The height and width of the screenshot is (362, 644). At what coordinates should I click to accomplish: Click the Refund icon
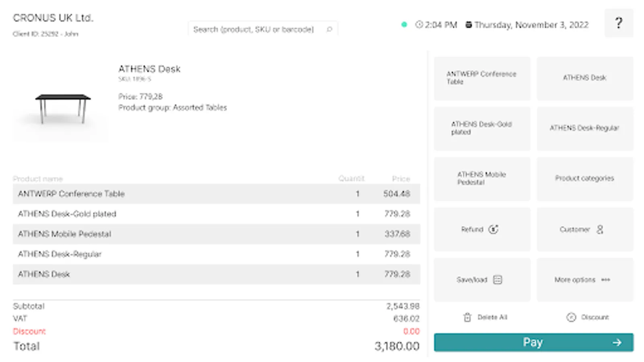(493, 229)
